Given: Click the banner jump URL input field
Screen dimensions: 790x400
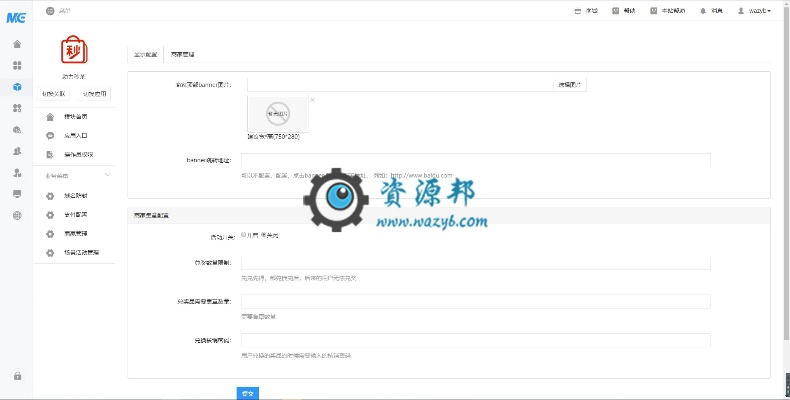Looking at the screenshot, I should [x=476, y=160].
